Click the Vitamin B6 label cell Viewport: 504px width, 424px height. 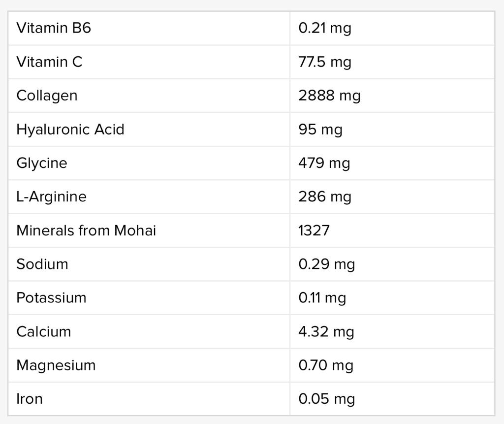54,28
